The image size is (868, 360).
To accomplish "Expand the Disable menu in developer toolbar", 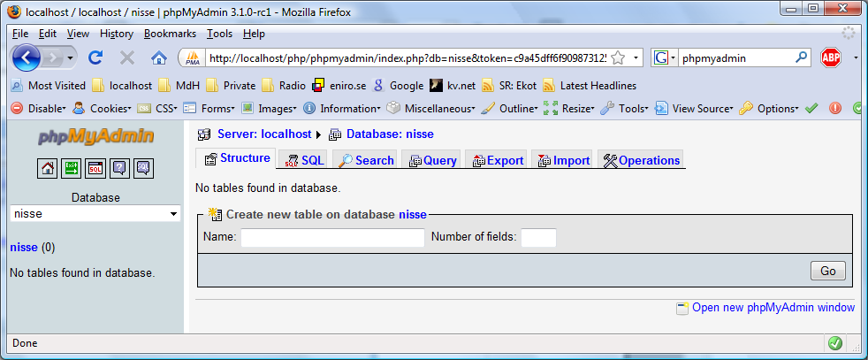I will [x=38, y=109].
